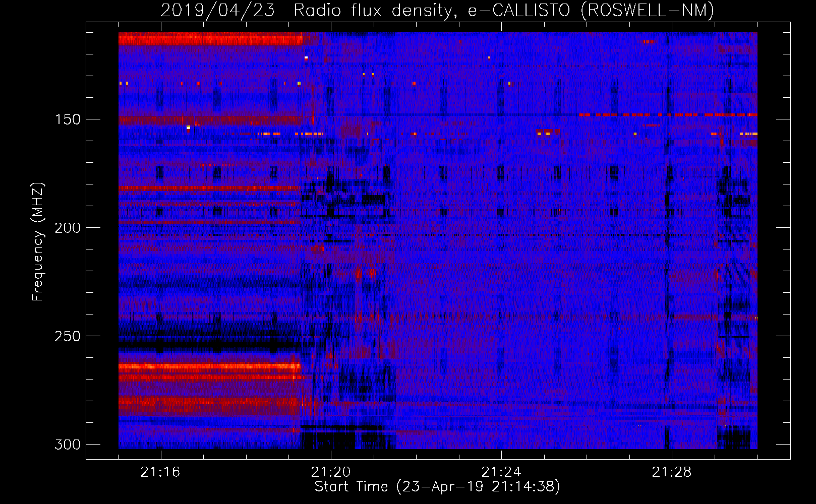Click the 150 frequency tick label

click(x=68, y=119)
